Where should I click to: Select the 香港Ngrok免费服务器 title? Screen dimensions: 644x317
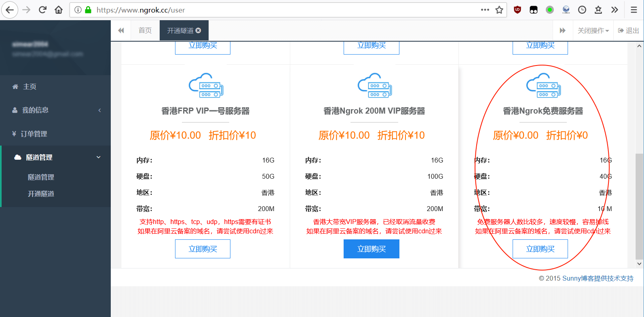tap(543, 111)
